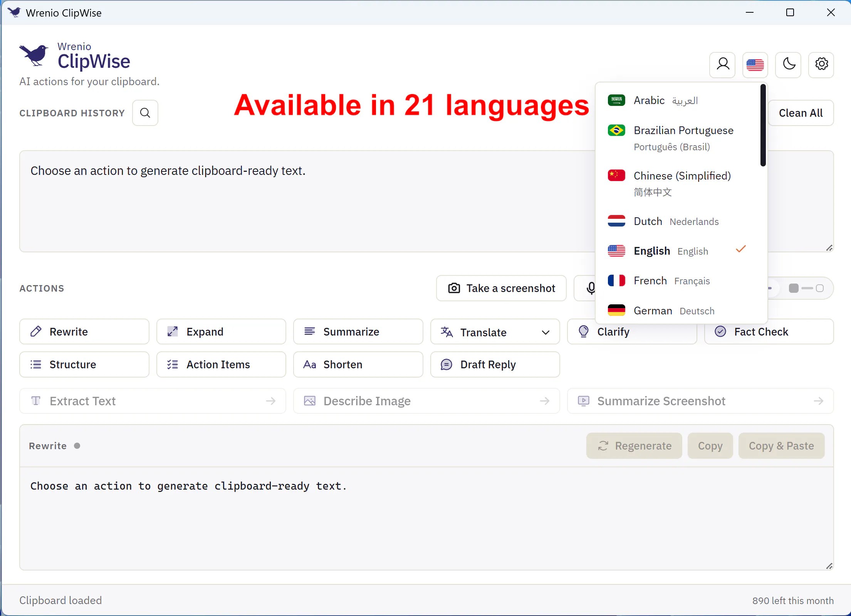851x616 pixels.
Task: Click the '890 left this month' status text
Action: pos(793,601)
